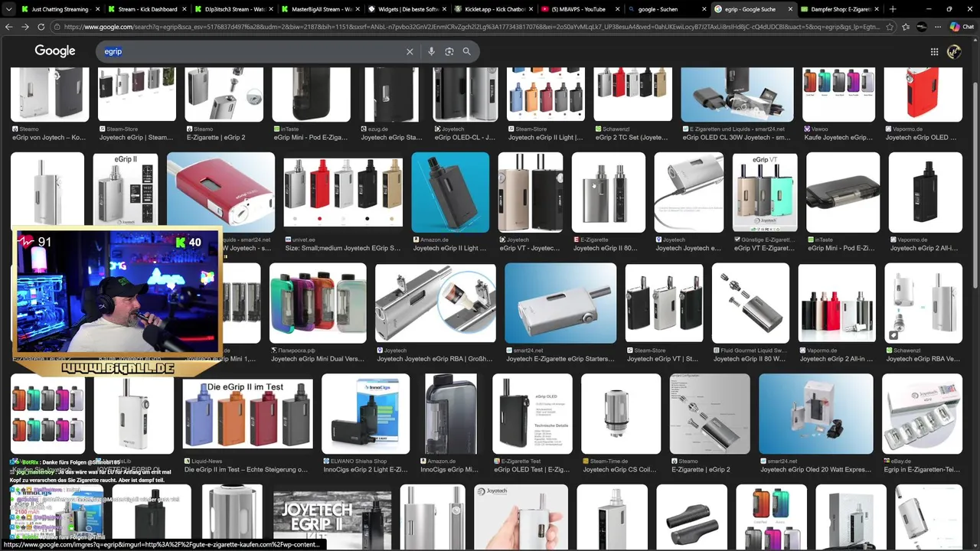Click the 'ezug.de' source label
This screenshot has width=980, height=551.
point(377,129)
